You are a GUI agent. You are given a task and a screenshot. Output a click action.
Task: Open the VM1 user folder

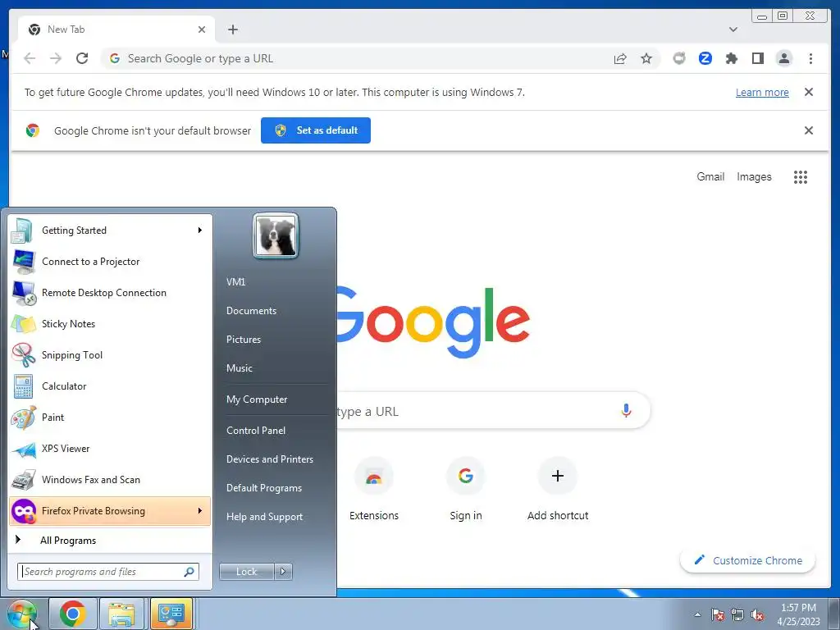[x=235, y=282]
